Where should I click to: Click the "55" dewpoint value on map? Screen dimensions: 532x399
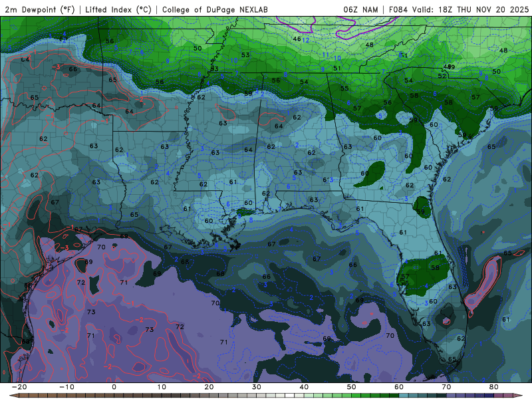[x=344, y=88]
